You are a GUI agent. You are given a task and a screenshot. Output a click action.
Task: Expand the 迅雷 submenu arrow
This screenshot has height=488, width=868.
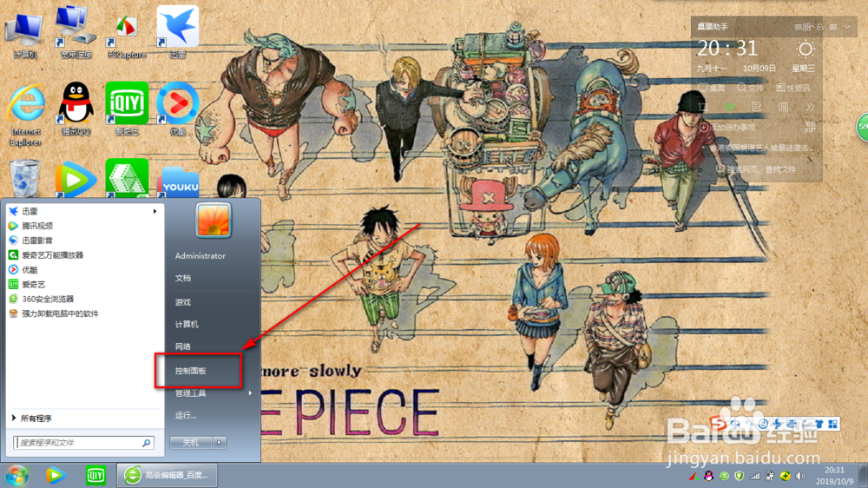coord(155,211)
